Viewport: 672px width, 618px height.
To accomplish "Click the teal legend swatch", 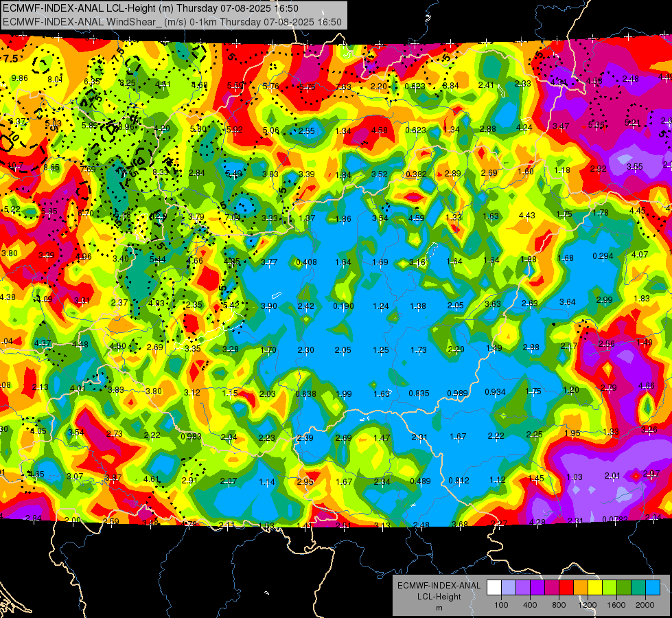I will (638, 588).
